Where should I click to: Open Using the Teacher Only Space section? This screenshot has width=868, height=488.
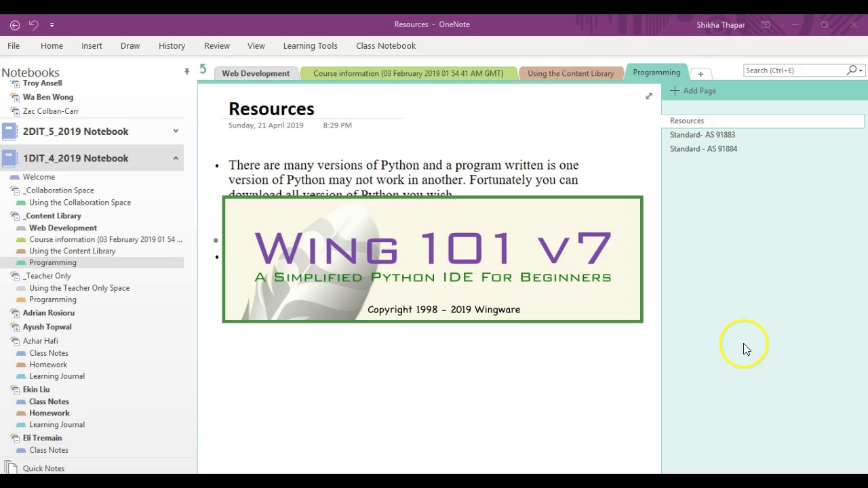point(79,288)
